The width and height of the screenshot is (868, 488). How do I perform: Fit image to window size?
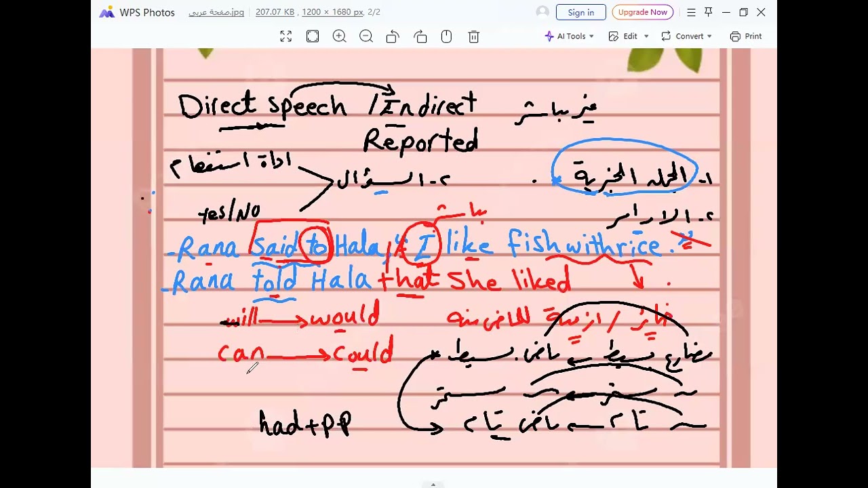click(x=313, y=37)
